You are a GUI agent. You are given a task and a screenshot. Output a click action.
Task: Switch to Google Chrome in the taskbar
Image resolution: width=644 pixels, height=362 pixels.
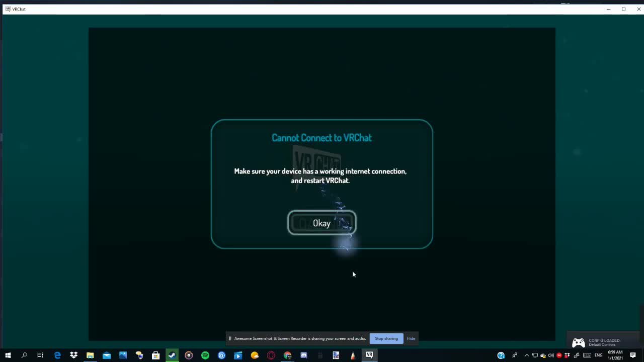pyautogui.click(x=287, y=355)
